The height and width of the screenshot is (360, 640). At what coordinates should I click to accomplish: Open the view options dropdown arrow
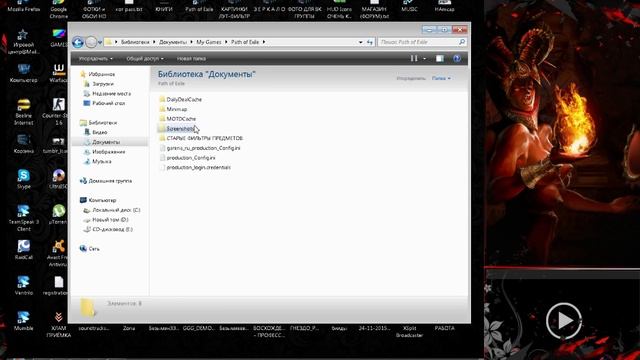pyautogui.click(x=424, y=59)
